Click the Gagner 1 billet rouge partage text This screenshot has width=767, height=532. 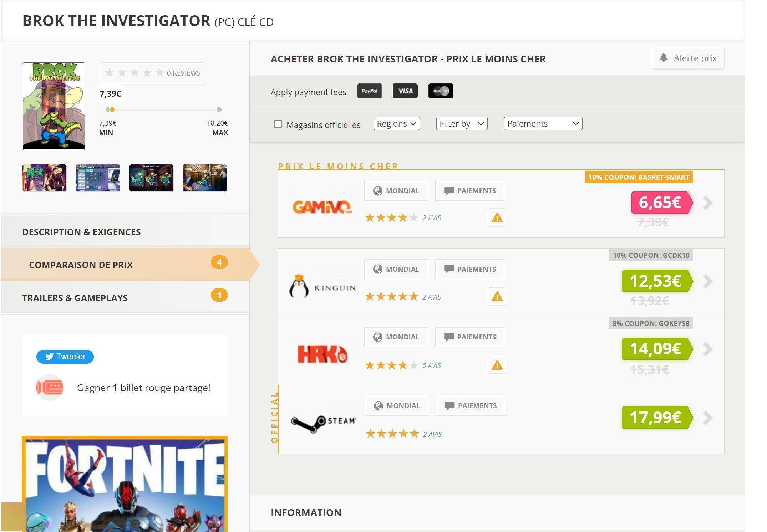(x=143, y=388)
